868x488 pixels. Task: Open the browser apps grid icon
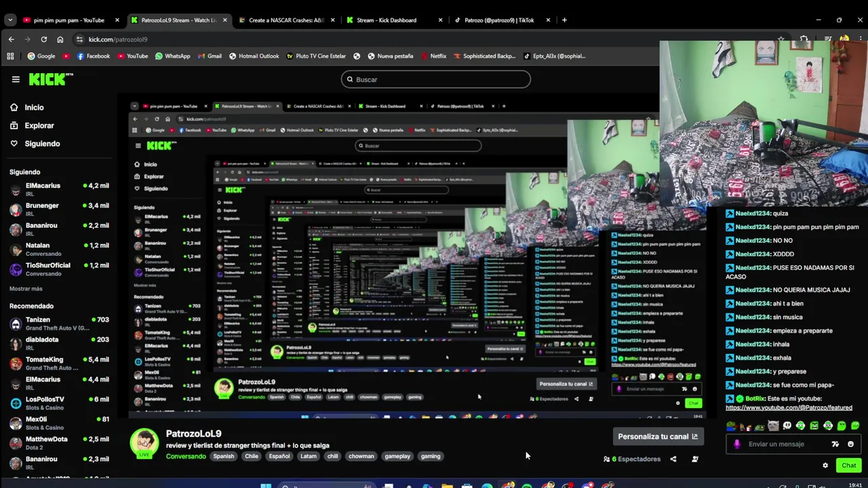coord(10,56)
